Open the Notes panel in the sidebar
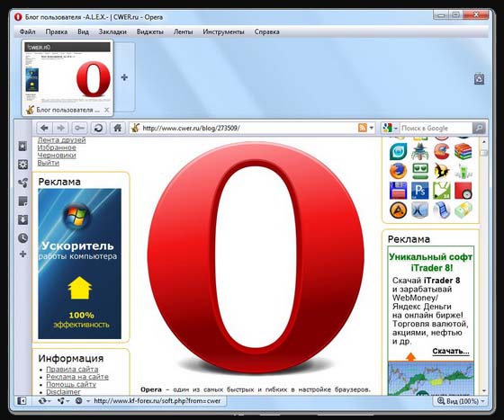 [22, 201]
